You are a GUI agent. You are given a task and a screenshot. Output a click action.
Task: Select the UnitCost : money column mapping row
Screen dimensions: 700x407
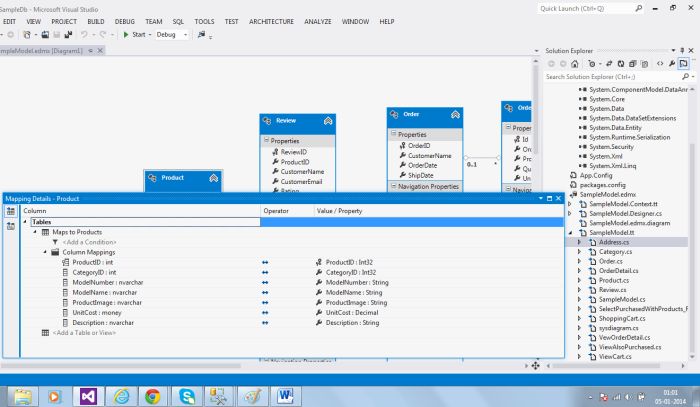[x=97, y=312]
